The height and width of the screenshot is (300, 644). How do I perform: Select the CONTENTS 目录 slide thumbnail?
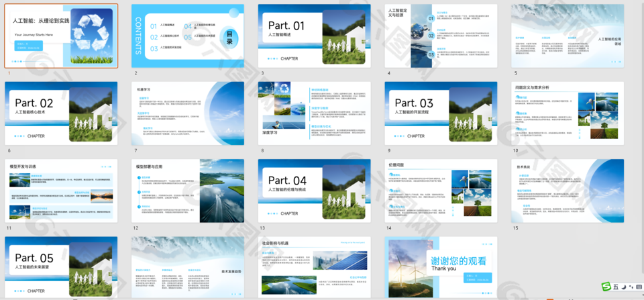click(188, 36)
